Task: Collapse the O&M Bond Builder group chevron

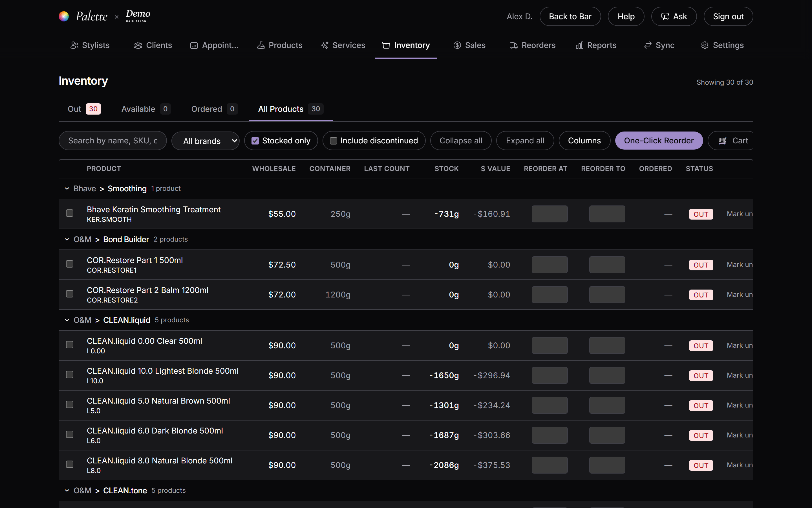Action: (67, 240)
